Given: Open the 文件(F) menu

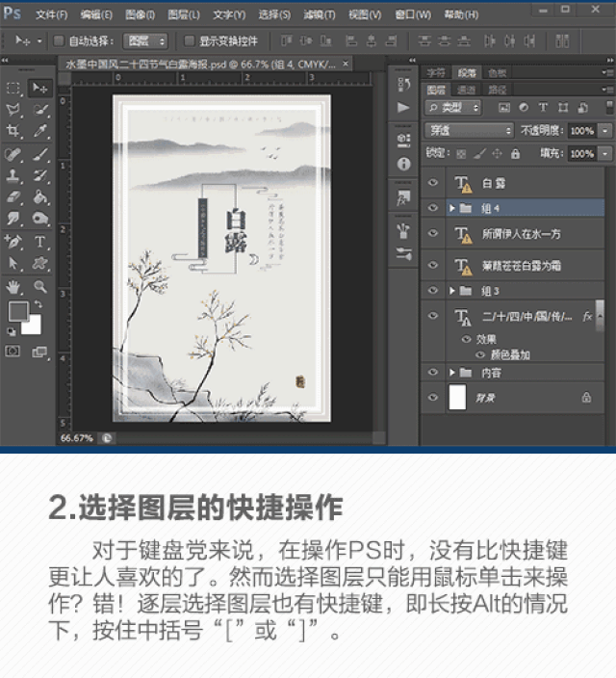Looking at the screenshot, I should click(51, 14).
